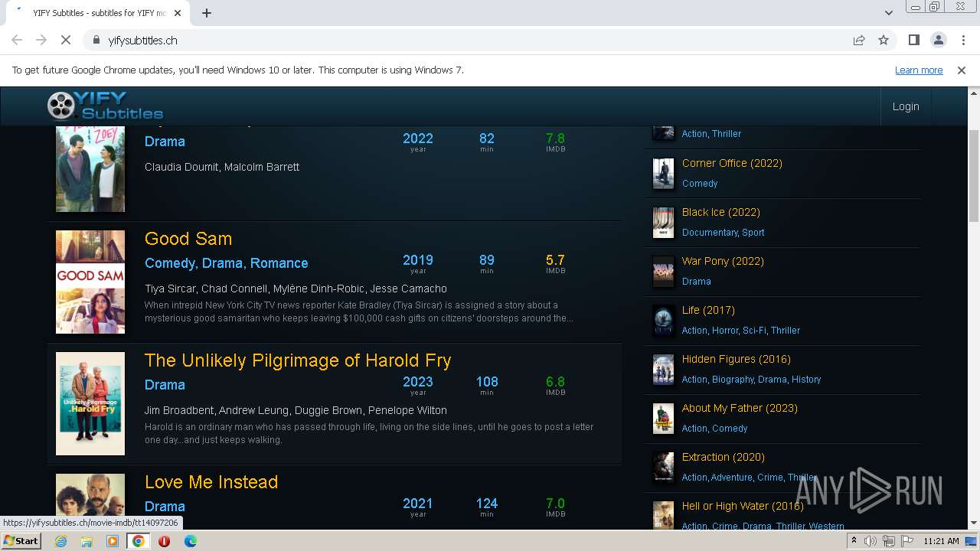Select Comedy genre under Corner Office
The height and width of the screenshot is (551, 980).
point(700,184)
